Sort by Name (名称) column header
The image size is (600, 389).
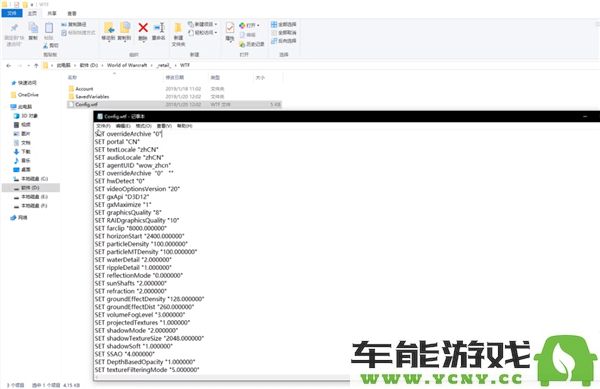[x=73, y=77]
